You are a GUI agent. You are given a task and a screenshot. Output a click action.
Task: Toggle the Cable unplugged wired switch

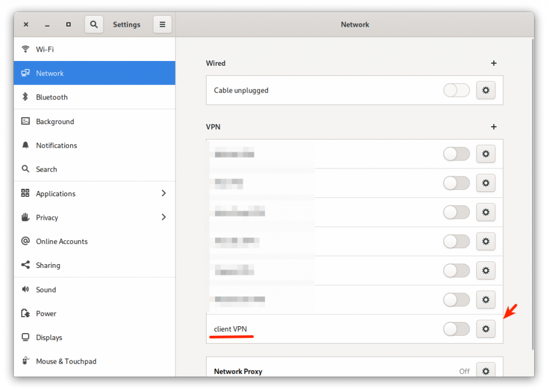(456, 90)
